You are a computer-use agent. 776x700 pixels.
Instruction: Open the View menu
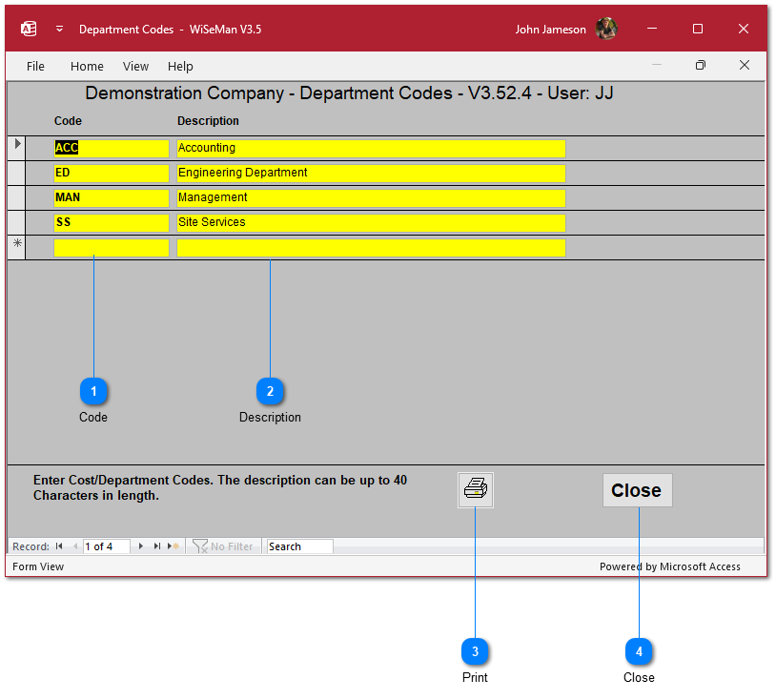(x=135, y=66)
